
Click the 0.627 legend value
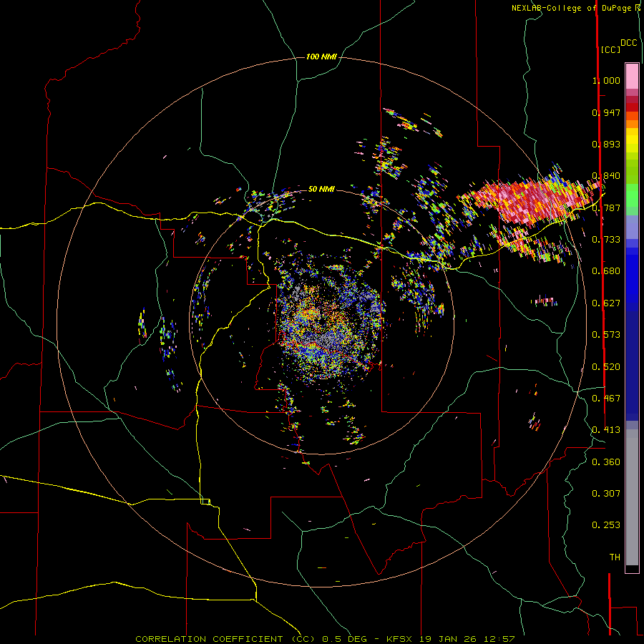coord(606,303)
